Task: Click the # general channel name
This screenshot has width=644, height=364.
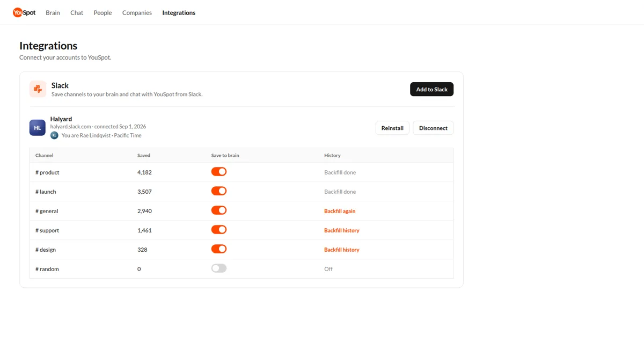Action: click(x=47, y=211)
